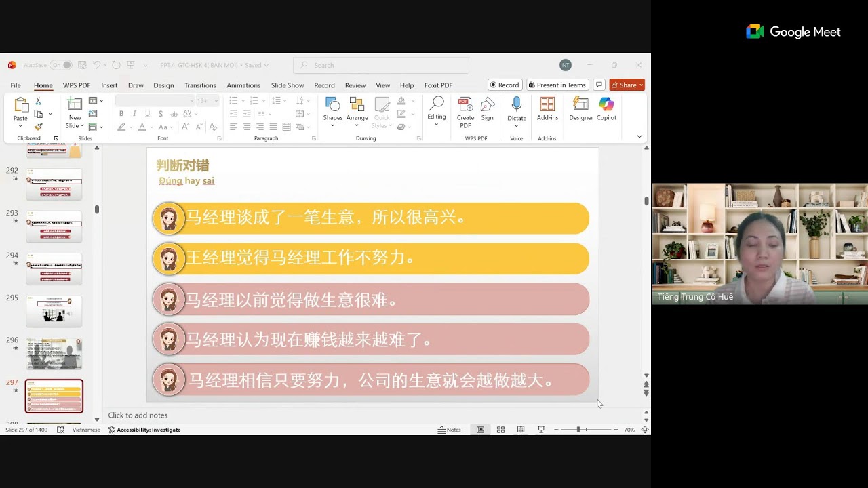868x488 pixels.
Task: Switch to Slide Sorter view in status bar
Action: [x=500, y=430]
